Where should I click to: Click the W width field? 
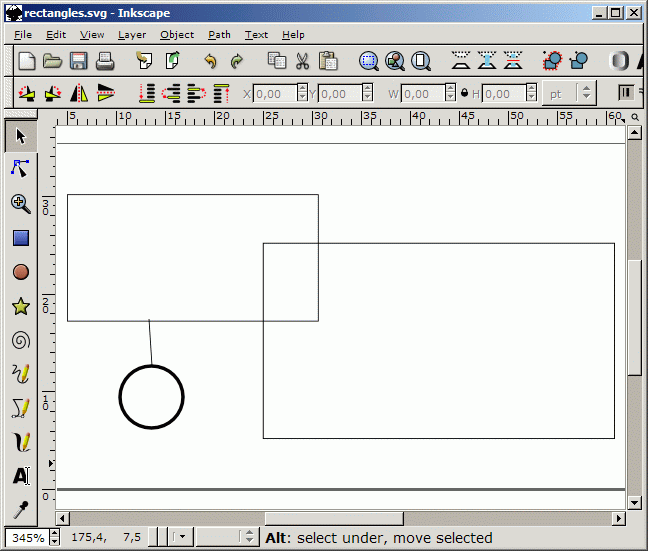tap(423, 94)
